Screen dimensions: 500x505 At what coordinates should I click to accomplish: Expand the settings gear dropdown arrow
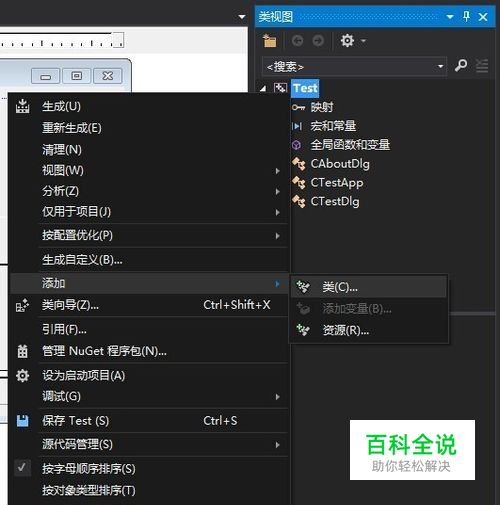[x=363, y=41]
